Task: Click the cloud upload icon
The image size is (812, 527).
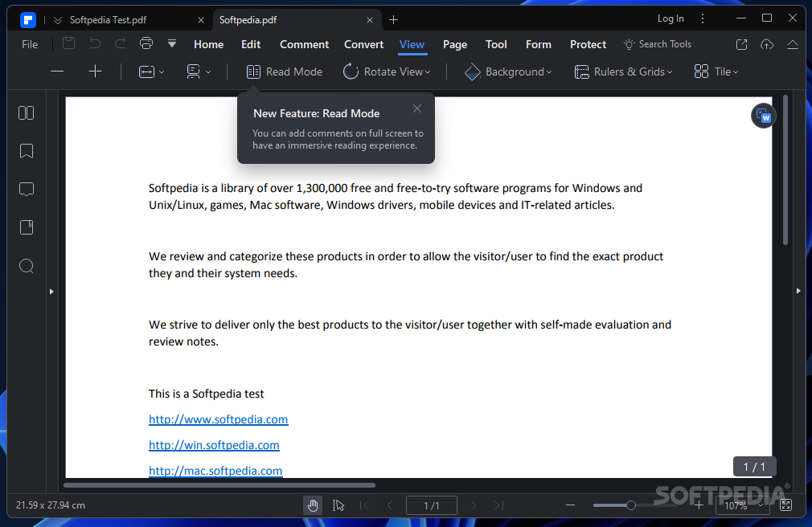Action: click(767, 44)
